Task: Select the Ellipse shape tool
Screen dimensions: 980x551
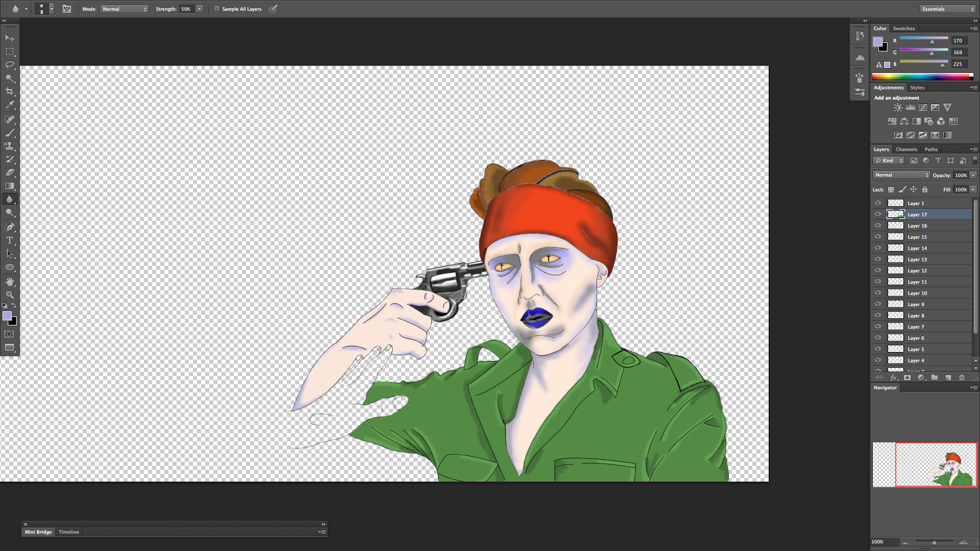Action: pos(10,267)
